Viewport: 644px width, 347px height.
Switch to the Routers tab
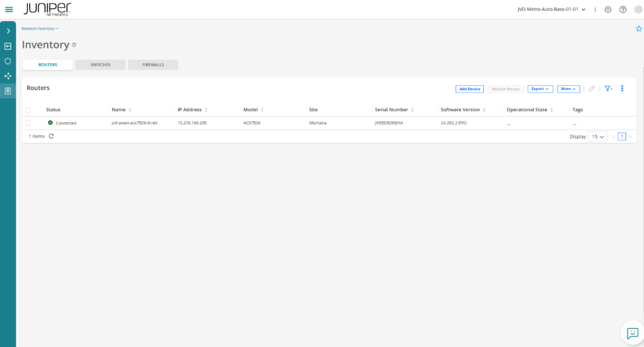[48, 65]
